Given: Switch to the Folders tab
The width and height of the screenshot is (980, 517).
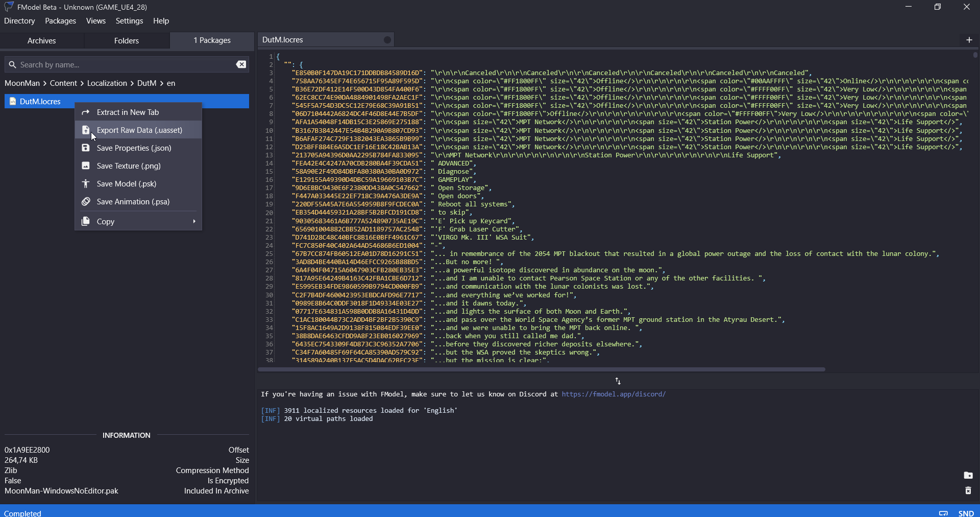Looking at the screenshot, I should [x=126, y=40].
